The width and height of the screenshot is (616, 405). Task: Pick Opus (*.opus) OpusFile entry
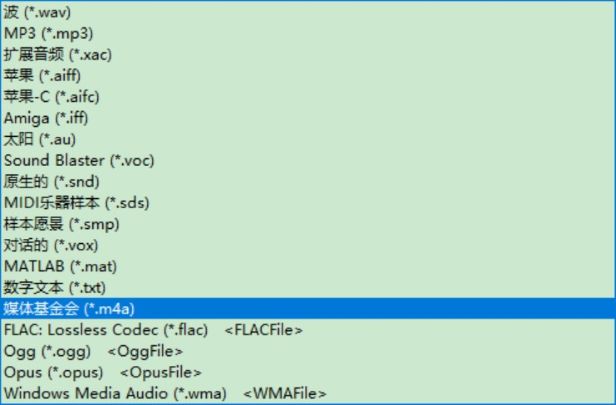point(308,373)
